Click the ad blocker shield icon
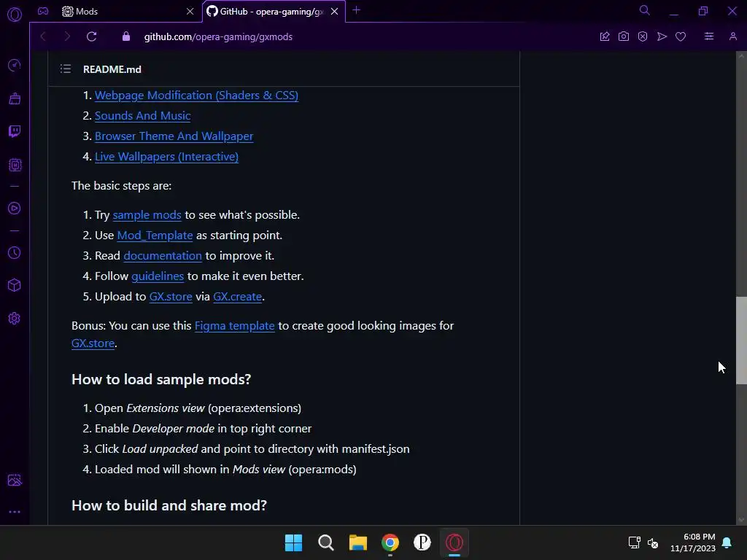Screen dimensions: 747x560 pyautogui.click(x=642, y=36)
